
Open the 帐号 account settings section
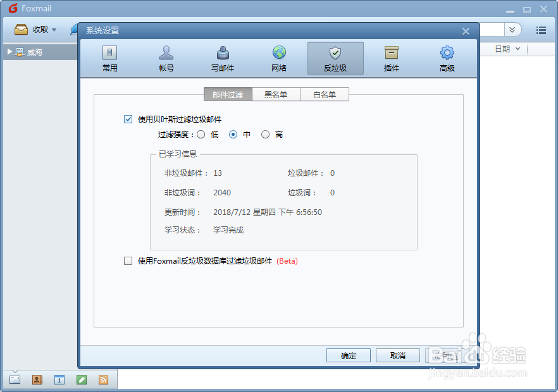point(166,58)
